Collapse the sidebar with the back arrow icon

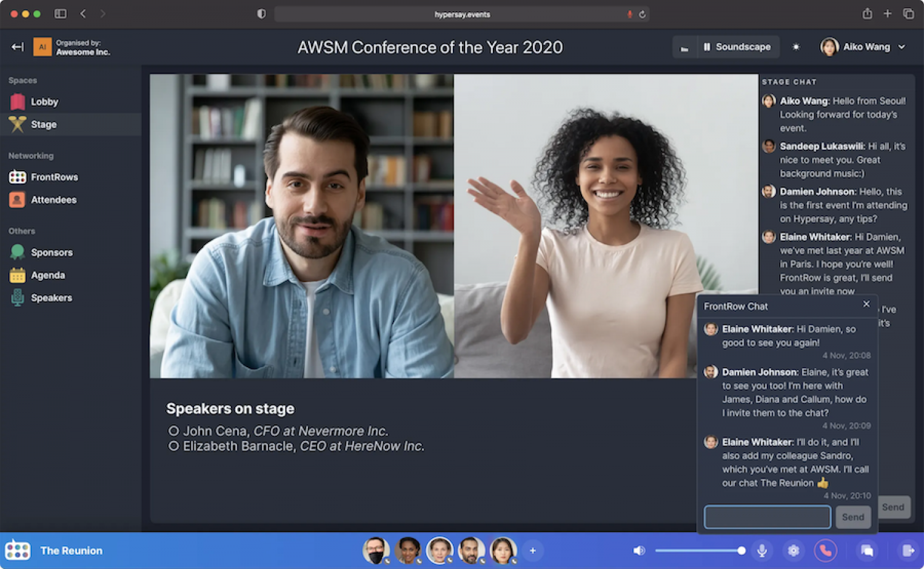point(17,47)
